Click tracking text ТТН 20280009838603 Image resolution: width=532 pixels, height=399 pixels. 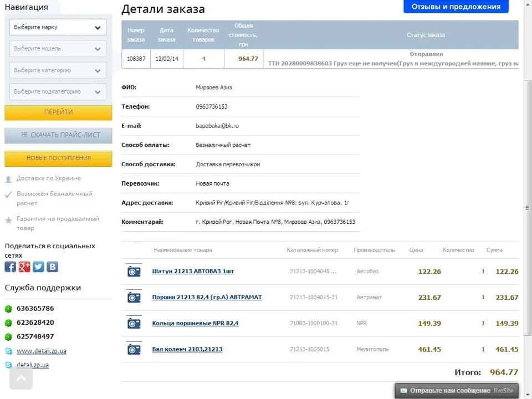click(x=300, y=63)
